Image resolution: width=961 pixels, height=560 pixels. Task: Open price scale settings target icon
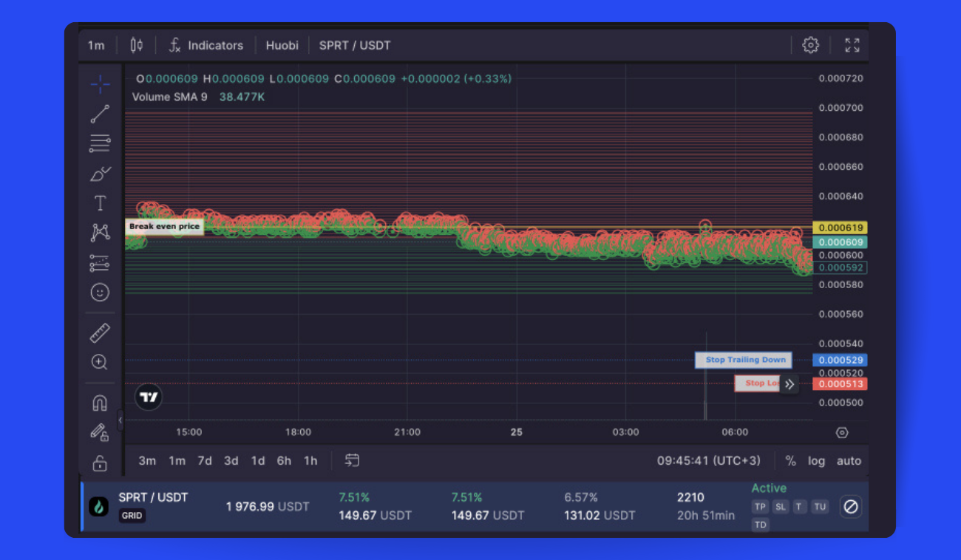(842, 433)
